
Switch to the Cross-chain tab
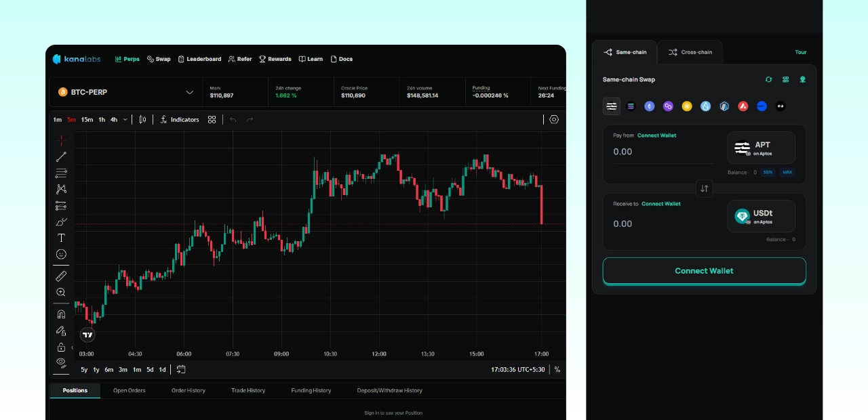click(x=690, y=52)
